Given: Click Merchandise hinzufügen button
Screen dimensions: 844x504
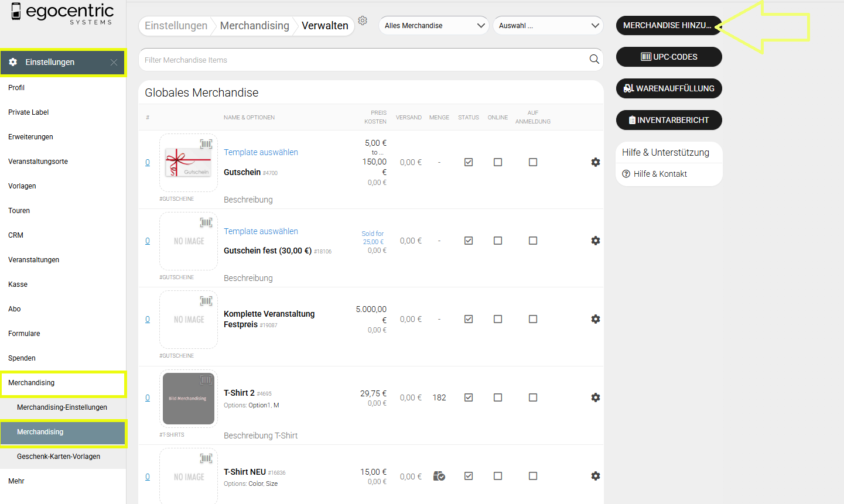Looking at the screenshot, I should pyautogui.click(x=667, y=26).
